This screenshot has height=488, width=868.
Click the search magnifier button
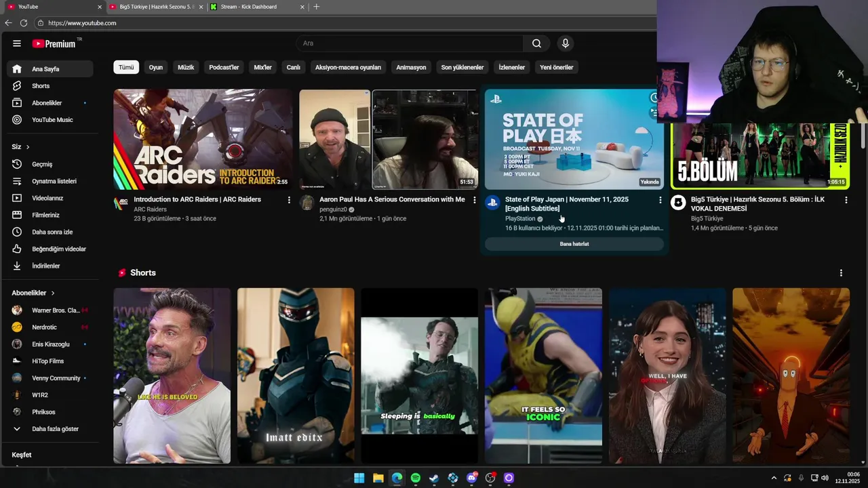536,43
